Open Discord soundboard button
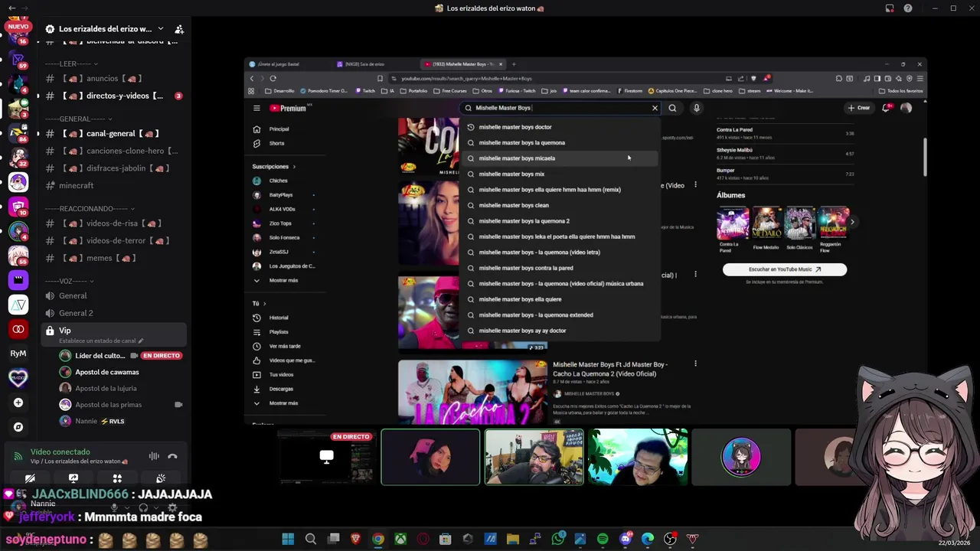The width and height of the screenshot is (980, 551). point(161,479)
